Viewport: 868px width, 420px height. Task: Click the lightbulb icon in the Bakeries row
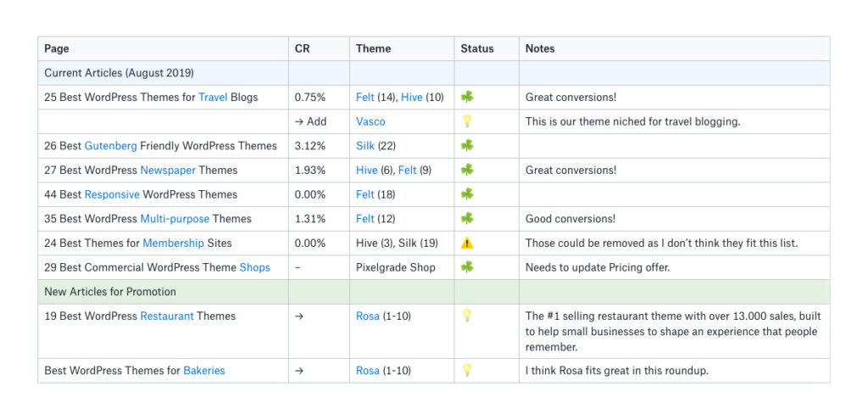467,370
